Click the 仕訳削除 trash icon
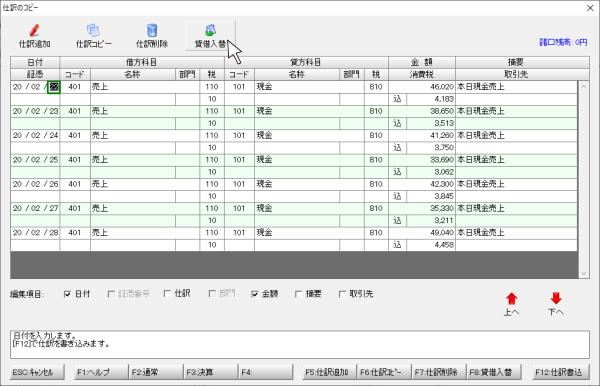 [x=152, y=30]
